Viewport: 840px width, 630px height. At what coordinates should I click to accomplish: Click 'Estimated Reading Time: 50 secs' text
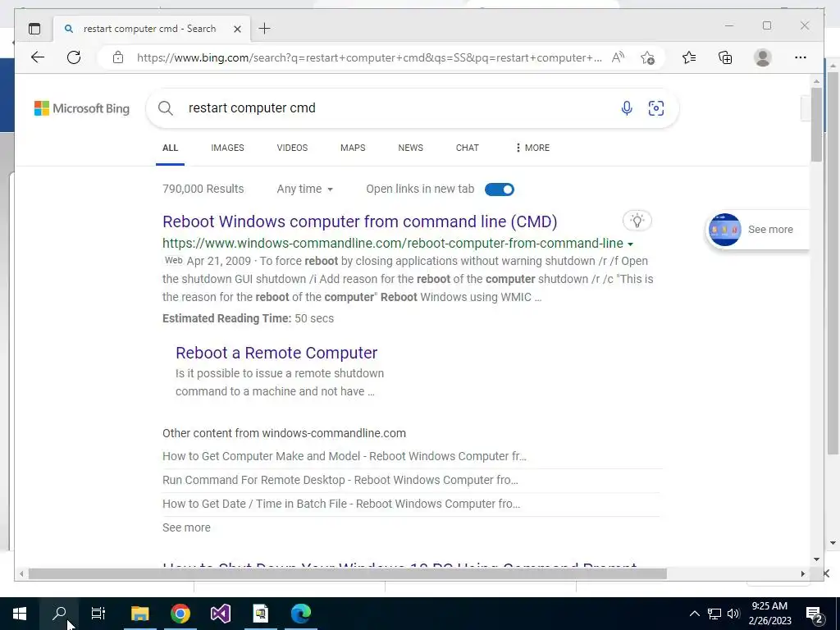click(248, 318)
